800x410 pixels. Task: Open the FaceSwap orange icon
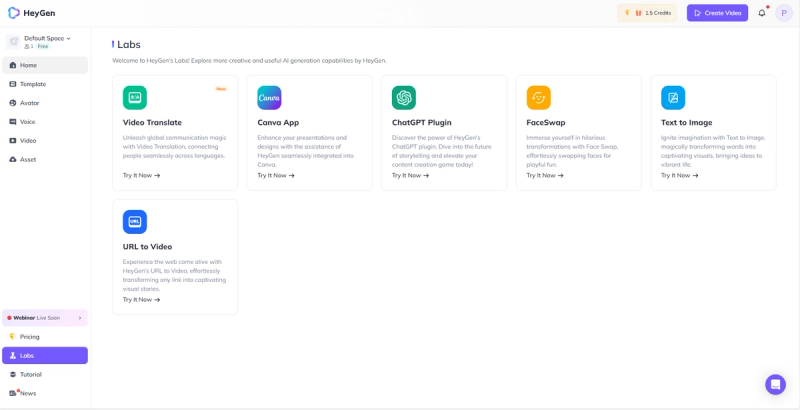539,97
